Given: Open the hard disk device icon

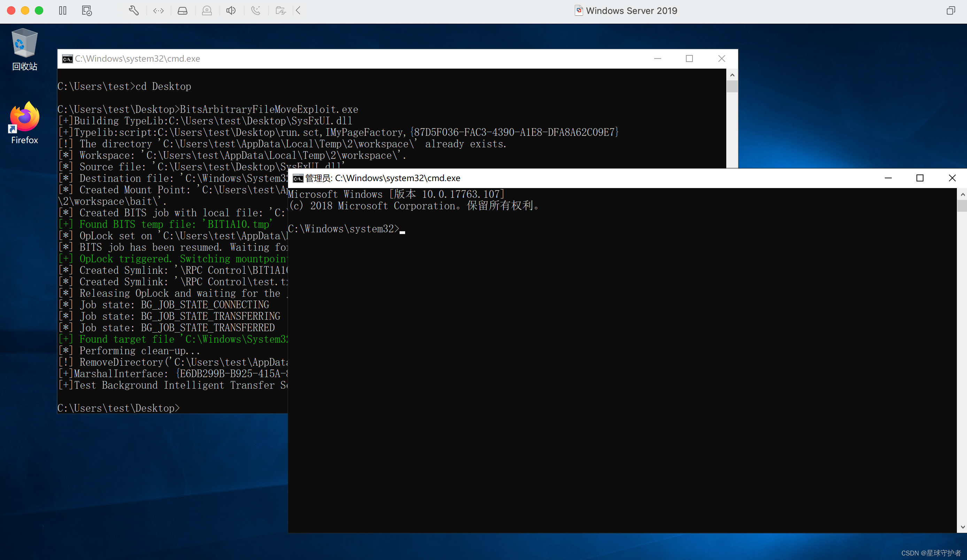Looking at the screenshot, I should pyautogui.click(x=182, y=10).
